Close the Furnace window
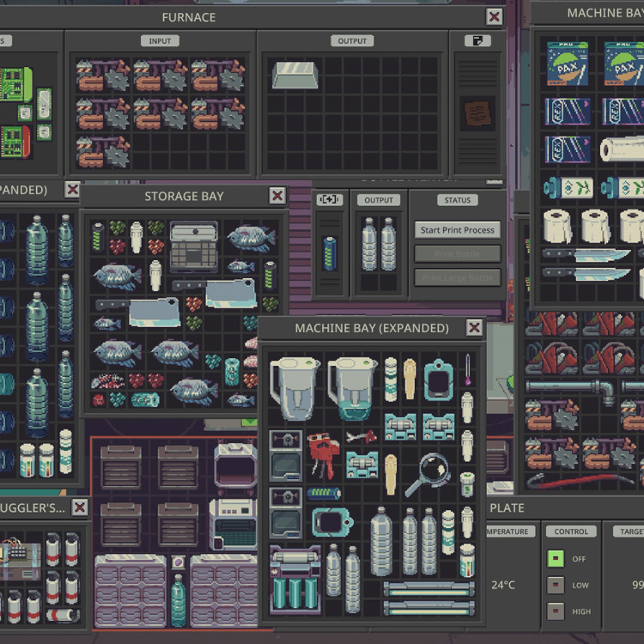This screenshot has height=644, width=644. coord(494,17)
